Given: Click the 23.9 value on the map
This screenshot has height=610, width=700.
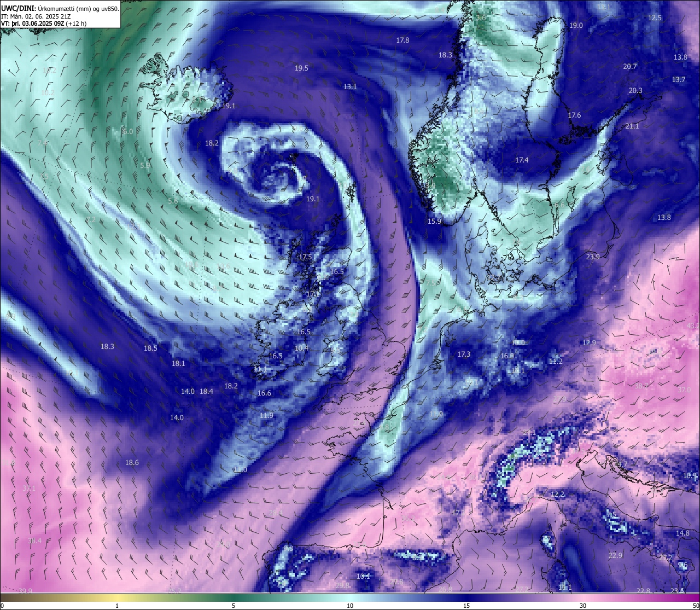Looking at the screenshot, I should coord(593,257).
